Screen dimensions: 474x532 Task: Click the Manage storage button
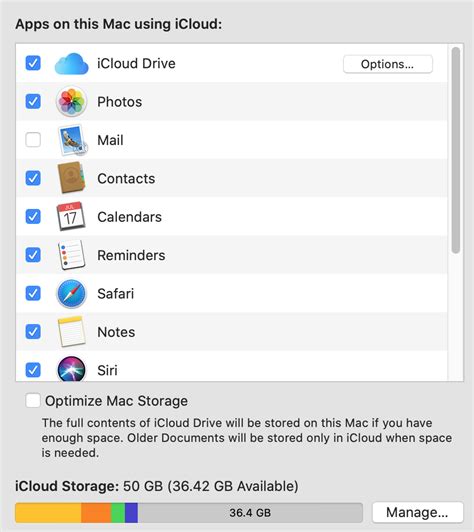418,512
